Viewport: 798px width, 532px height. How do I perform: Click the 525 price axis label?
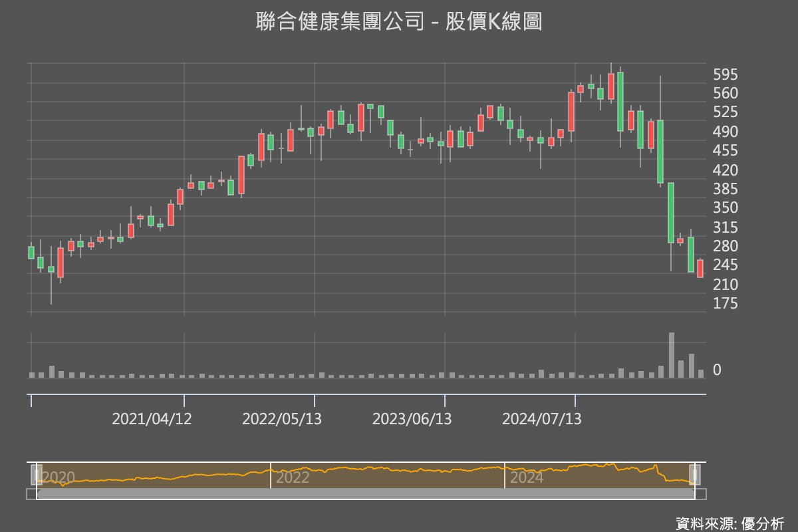(x=726, y=112)
